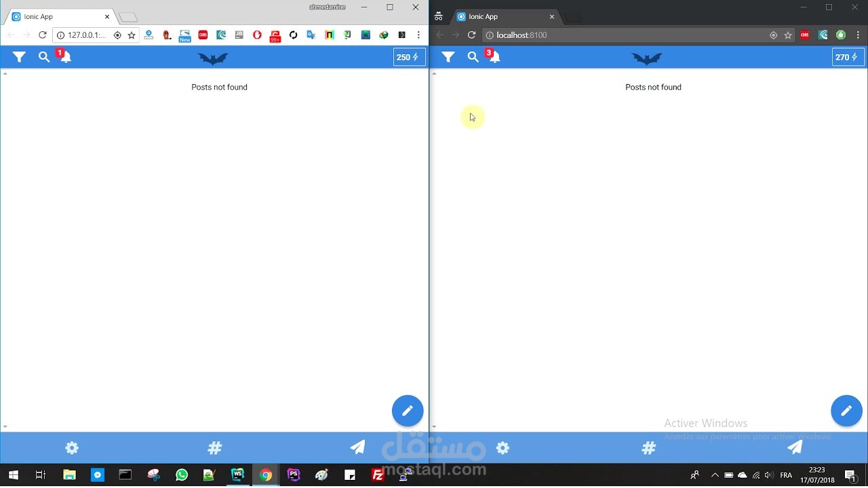Switch to PhpStorm on the taskbar

[294, 475]
